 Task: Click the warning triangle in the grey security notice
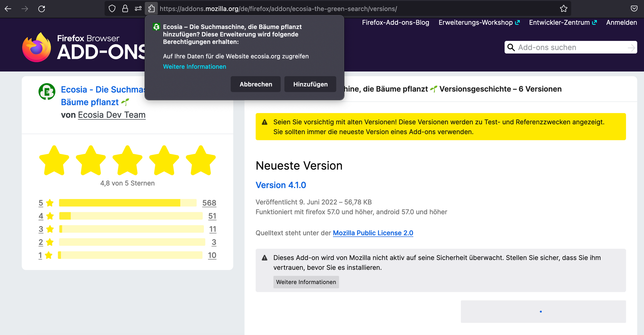265,258
